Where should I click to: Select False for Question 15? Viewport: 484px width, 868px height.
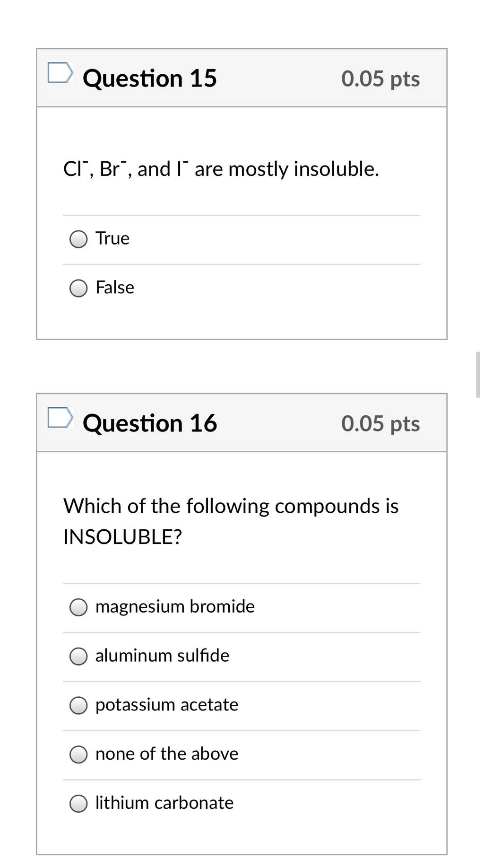pyautogui.click(x=78, y=288)
